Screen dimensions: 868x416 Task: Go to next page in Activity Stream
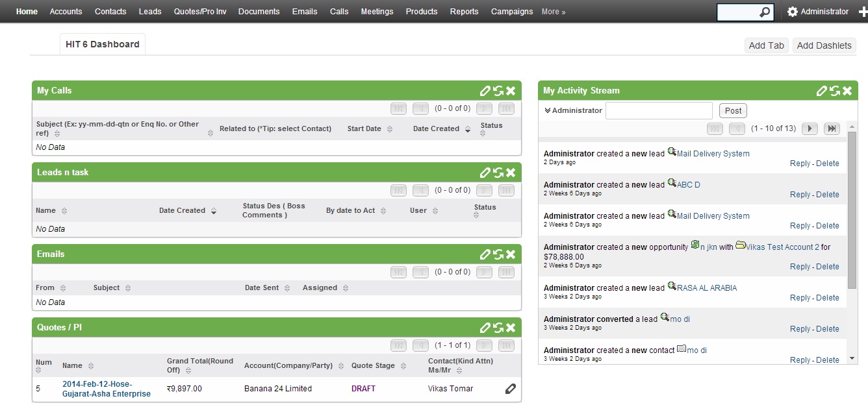pos(810,128)
